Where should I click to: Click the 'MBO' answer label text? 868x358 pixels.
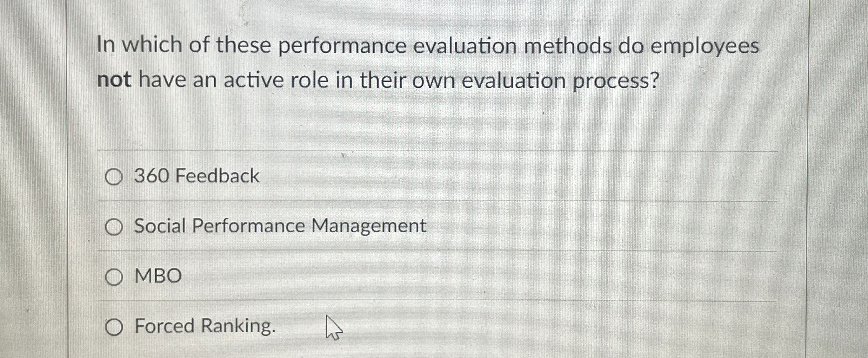158,276
